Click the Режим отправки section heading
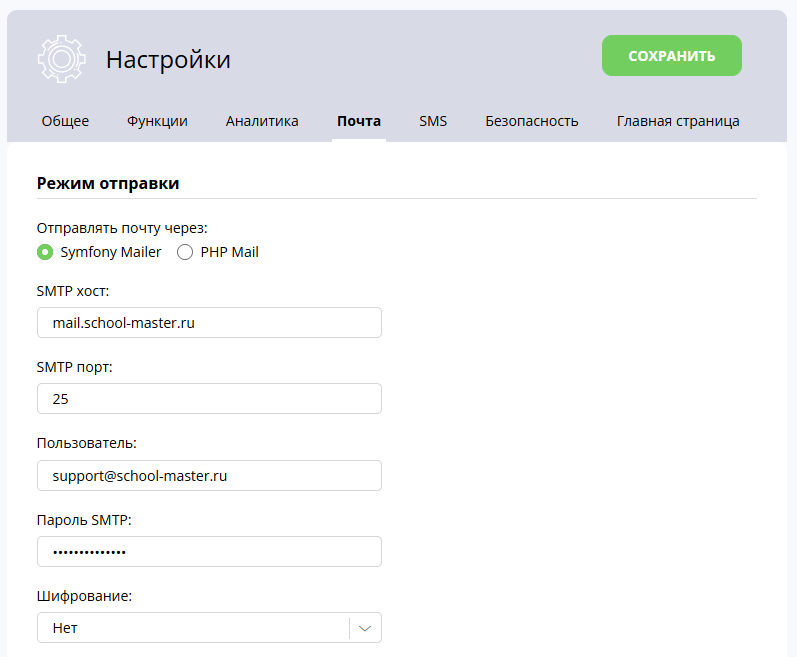Image resolution: width=797 pixels, height=657 pixels. 108,183
